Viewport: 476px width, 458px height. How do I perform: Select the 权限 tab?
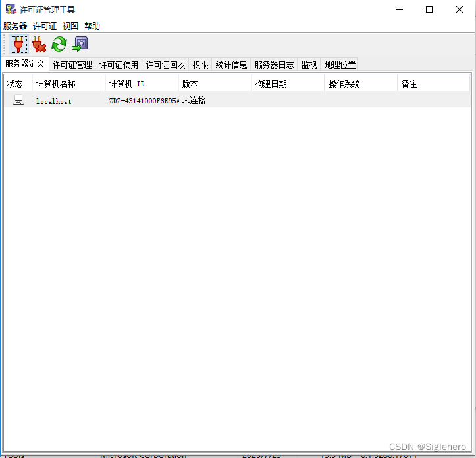click(x=201, y=65)
